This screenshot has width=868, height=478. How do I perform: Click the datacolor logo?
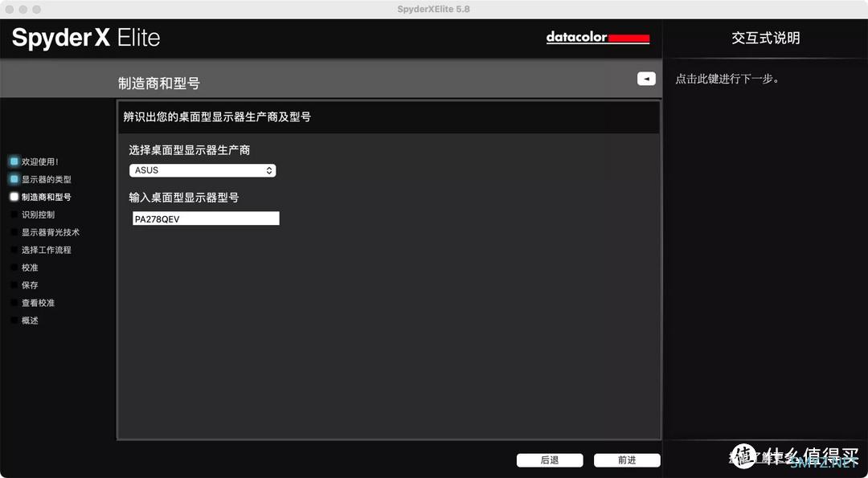598,37
